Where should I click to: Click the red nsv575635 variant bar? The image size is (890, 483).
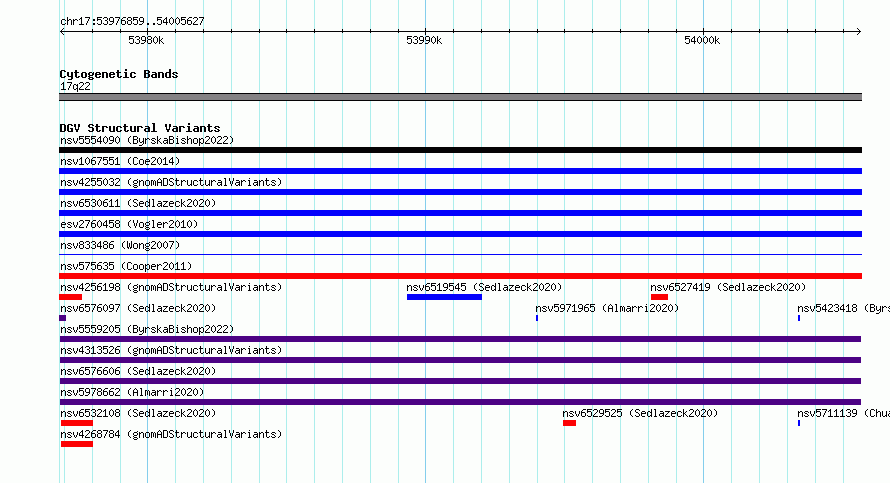pos(460,276)
